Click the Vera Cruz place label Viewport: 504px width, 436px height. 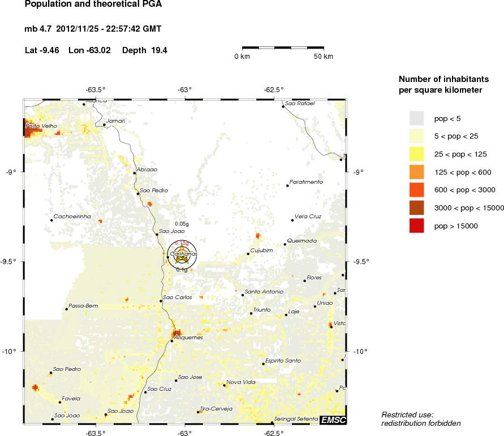pos(308,217)
